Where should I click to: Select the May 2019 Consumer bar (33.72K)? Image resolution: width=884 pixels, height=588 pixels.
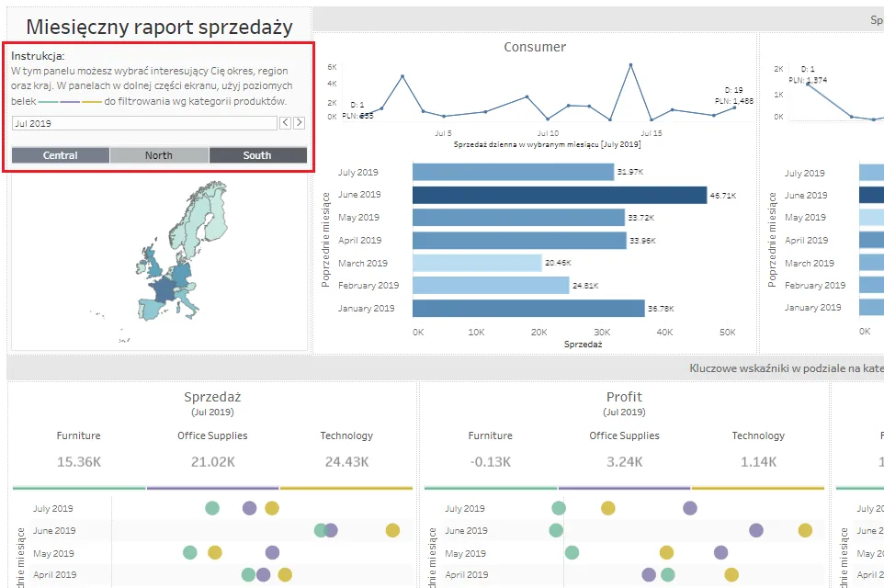pos(518,218)
